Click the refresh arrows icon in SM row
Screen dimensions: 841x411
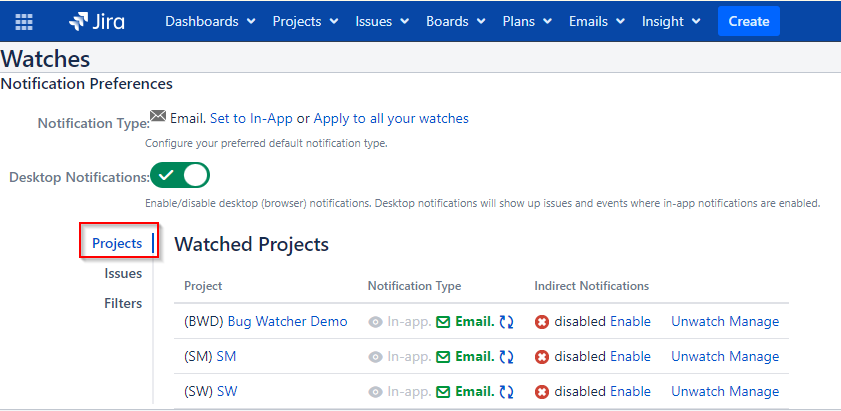506,357
